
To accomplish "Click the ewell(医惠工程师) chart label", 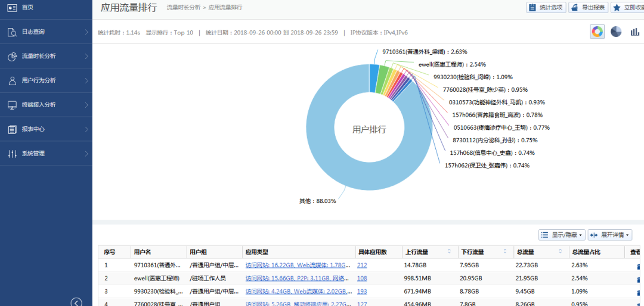I will click(452, 64).
